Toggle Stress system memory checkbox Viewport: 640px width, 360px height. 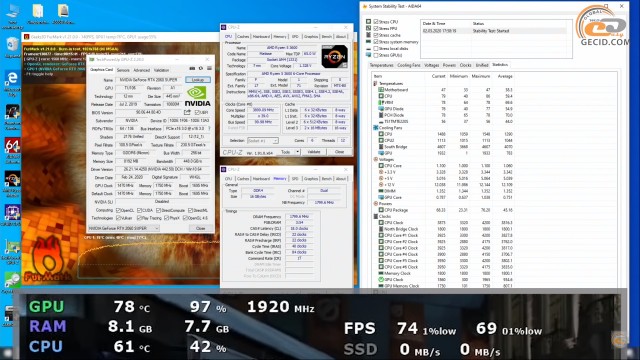pyautogui.click(x=376, y=42)
